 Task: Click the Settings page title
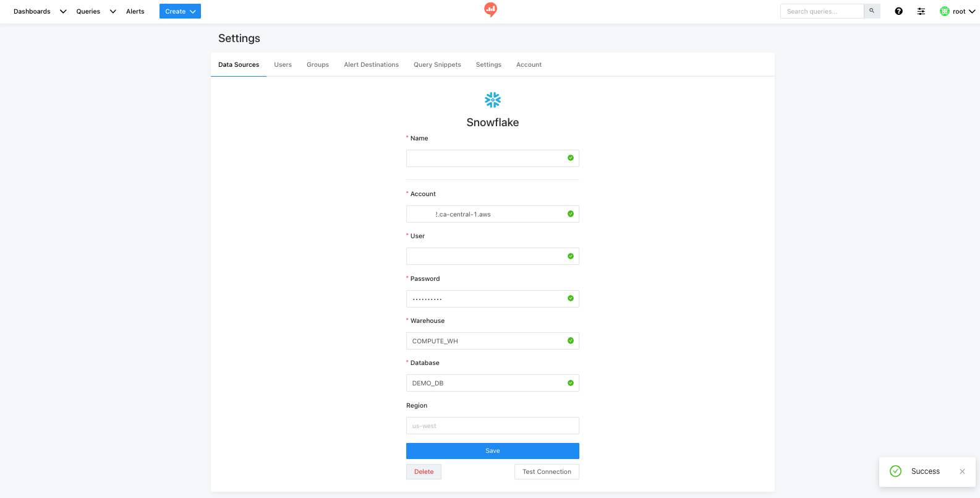(239, 38)
